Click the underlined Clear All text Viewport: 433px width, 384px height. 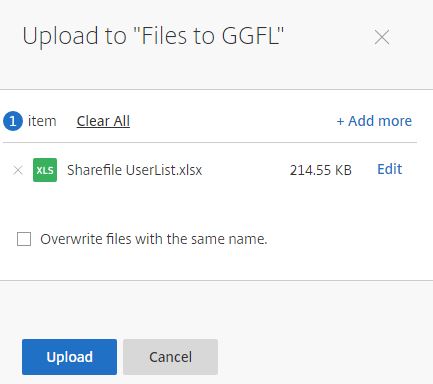tap(103, 121)
